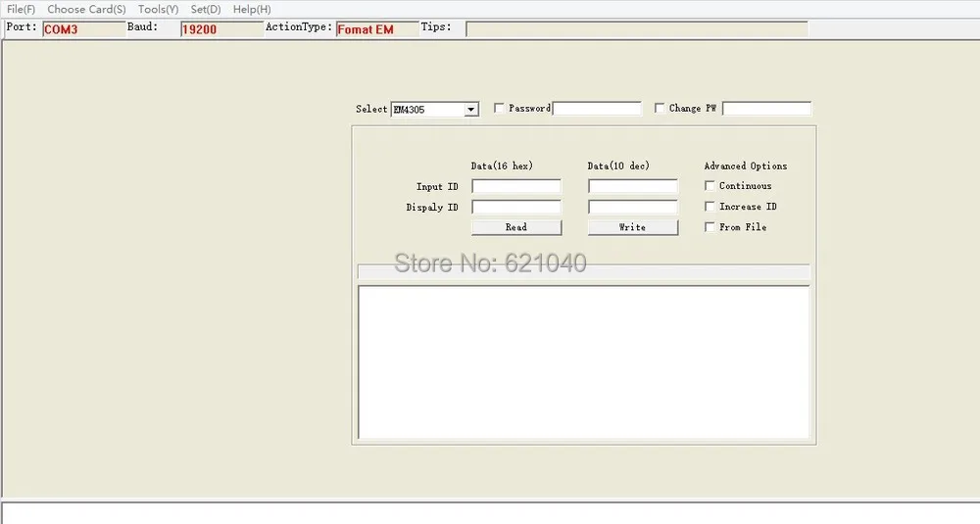The width and height of the screenshot is (980, 524).
Task: Click the Dispaly ID decimal data field
Action: pos(632,207)
